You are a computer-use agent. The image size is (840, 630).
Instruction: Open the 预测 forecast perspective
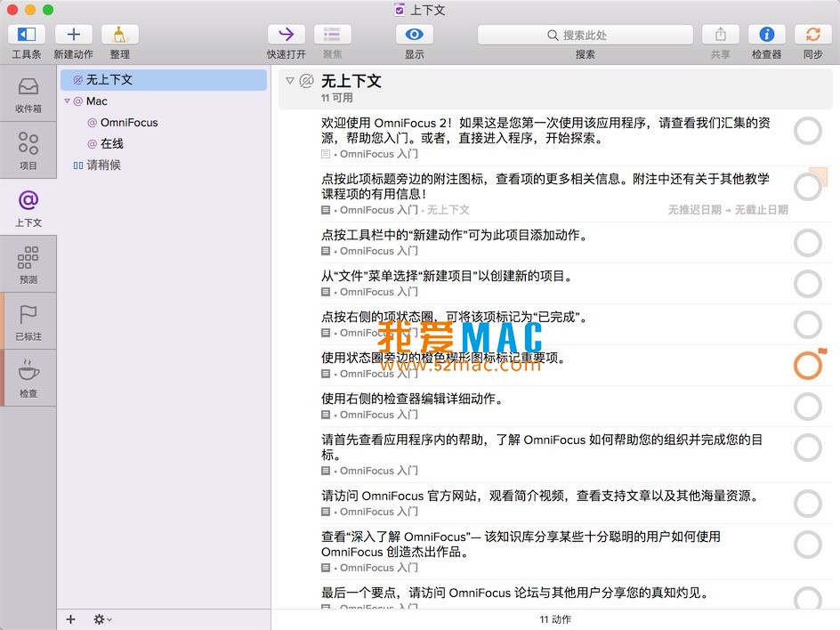(x=28, y=264)
